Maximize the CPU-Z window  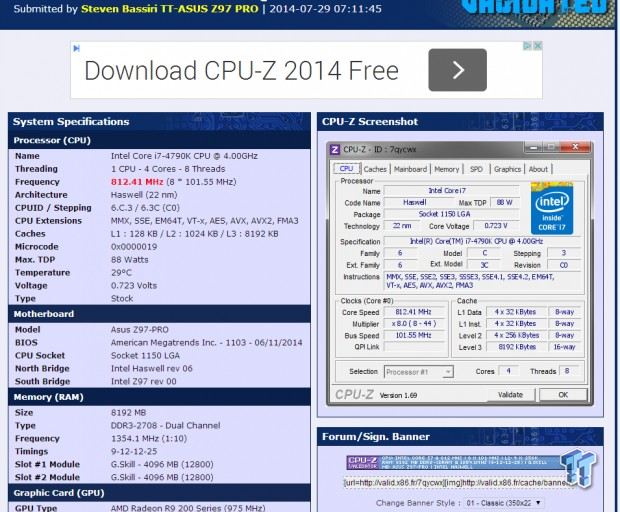tap(551, 147)
